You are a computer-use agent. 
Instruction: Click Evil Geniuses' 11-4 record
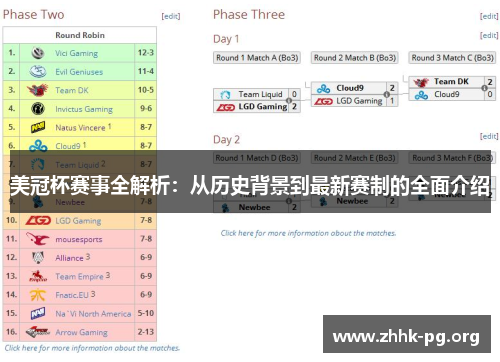point(146,71)
